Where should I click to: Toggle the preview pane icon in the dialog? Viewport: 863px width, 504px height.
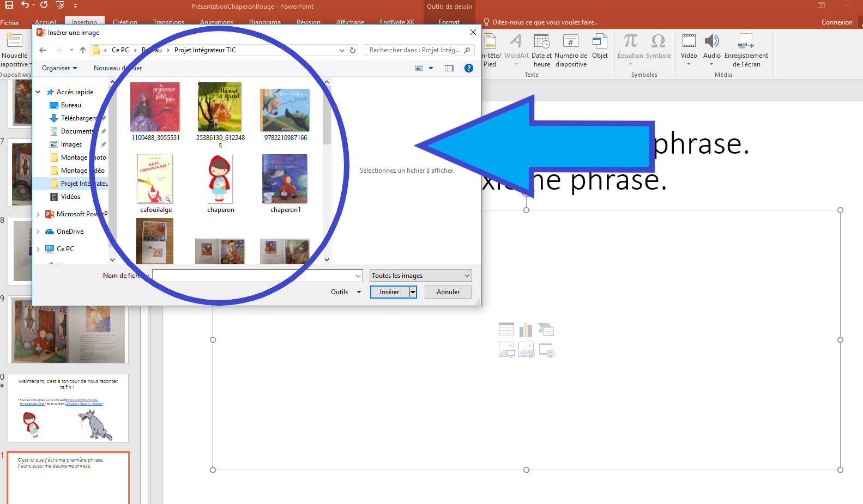(449, 68)
